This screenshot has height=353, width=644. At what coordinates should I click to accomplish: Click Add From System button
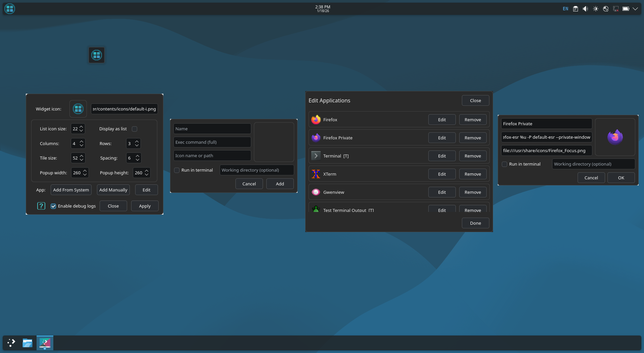coord(71,190)
